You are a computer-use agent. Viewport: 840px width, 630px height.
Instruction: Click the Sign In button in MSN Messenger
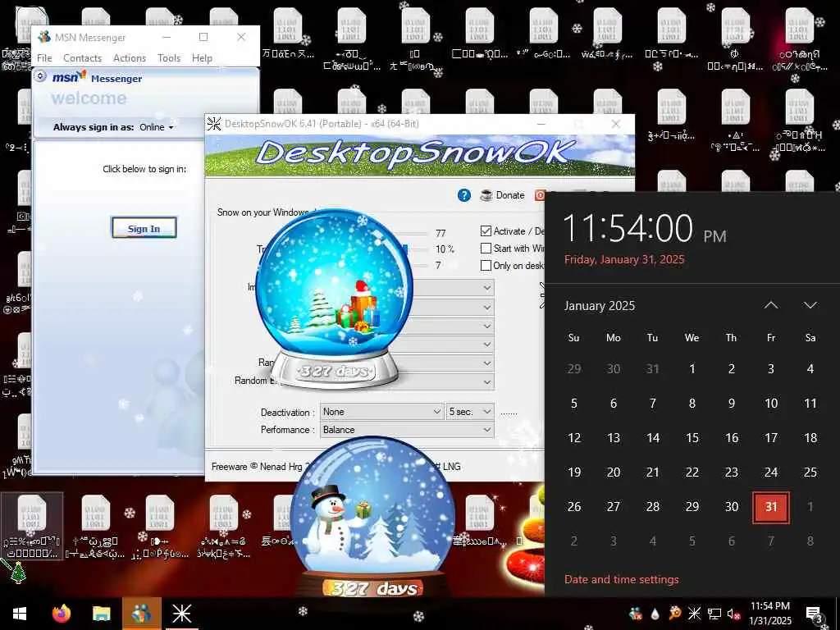[x=144, y=228]
